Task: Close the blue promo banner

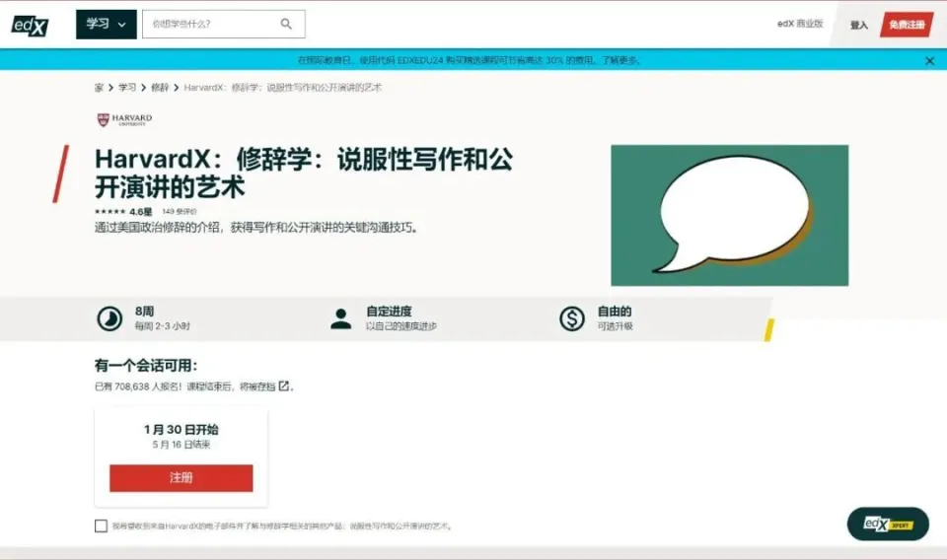Action: [929, 60]
